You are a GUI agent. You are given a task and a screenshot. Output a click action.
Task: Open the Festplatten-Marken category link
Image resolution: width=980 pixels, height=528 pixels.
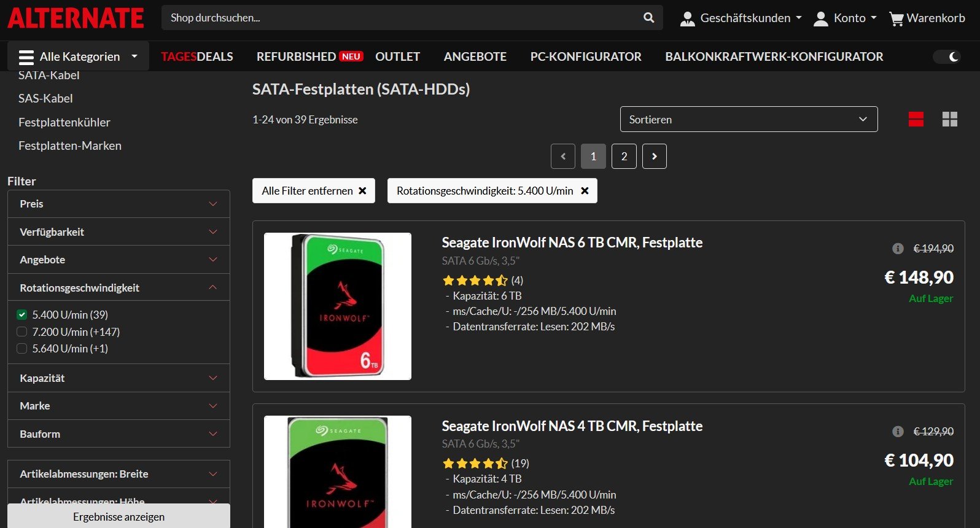70,146
